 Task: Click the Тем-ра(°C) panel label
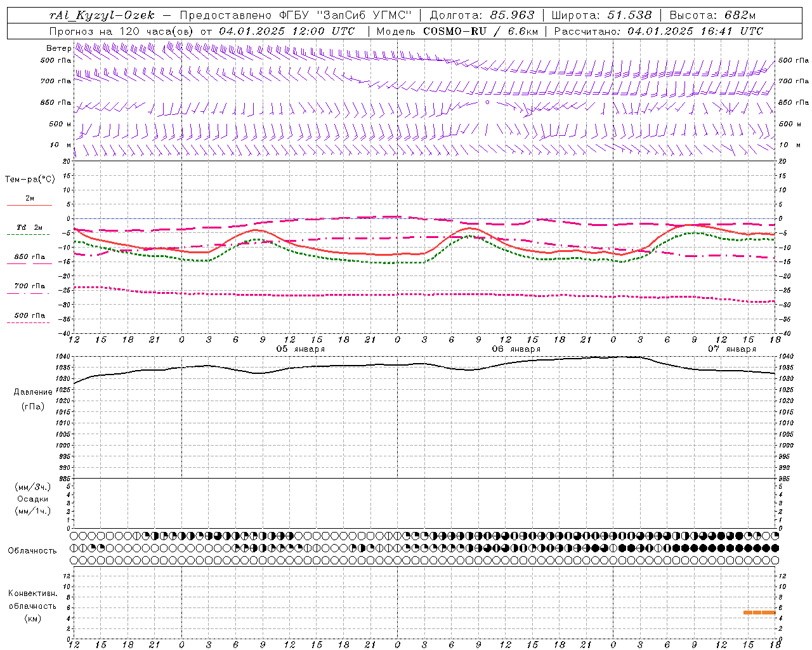30,180
